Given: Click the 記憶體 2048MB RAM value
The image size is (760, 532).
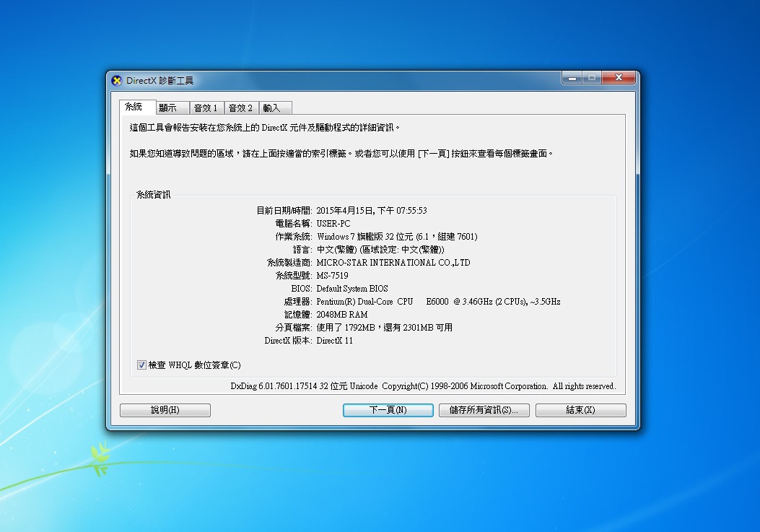Looking at the screenshot, I should click(x=342, y=315).
